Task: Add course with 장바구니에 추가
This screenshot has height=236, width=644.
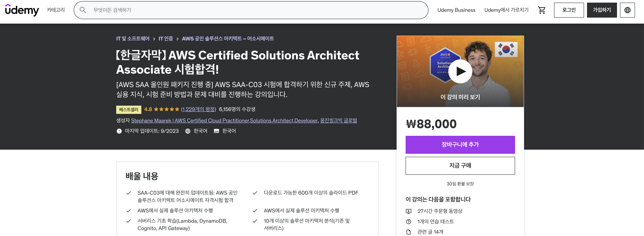Action: click(x=460, y=145)
